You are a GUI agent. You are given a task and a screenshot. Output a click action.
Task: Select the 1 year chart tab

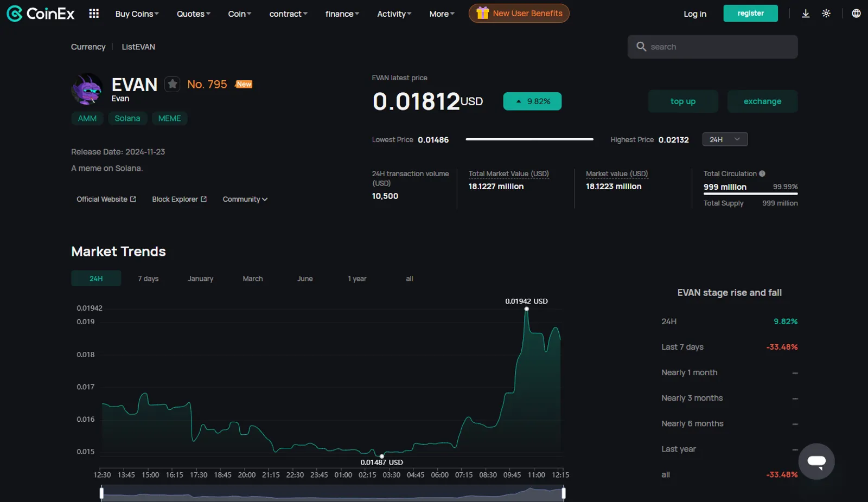pos(357,278)
